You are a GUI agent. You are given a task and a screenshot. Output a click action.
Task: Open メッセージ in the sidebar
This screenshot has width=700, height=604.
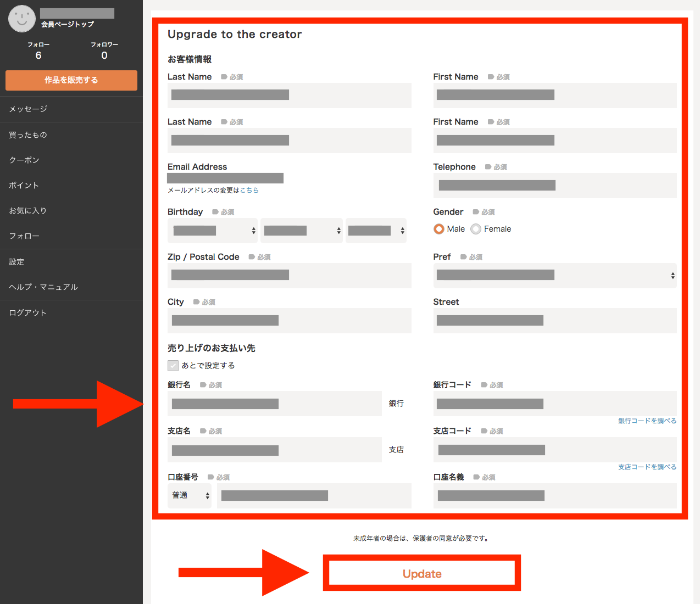[28, 109]
